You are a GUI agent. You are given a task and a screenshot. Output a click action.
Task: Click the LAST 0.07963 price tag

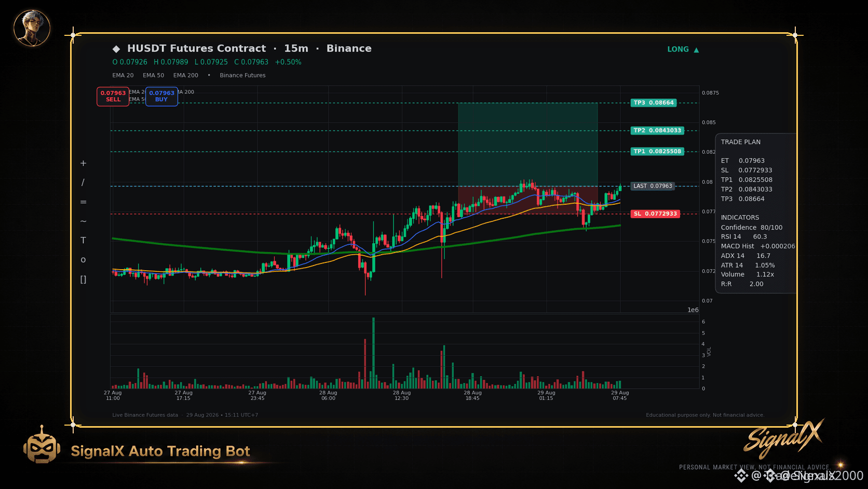pyautogui.click(x=653, y=186)
